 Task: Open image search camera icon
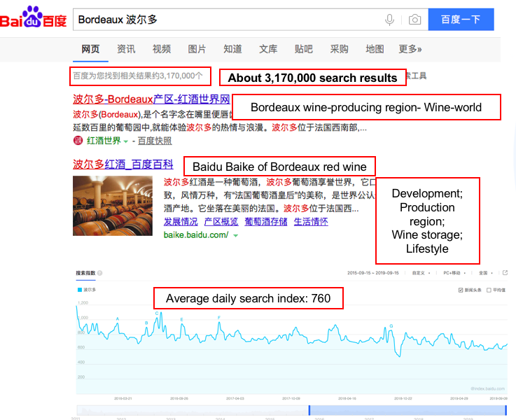pos(414,20)
